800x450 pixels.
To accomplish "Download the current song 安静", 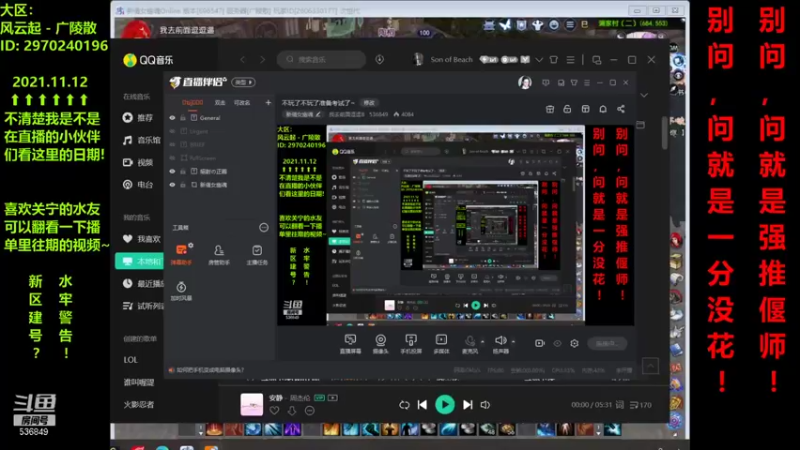I will (x=292, y=411).
